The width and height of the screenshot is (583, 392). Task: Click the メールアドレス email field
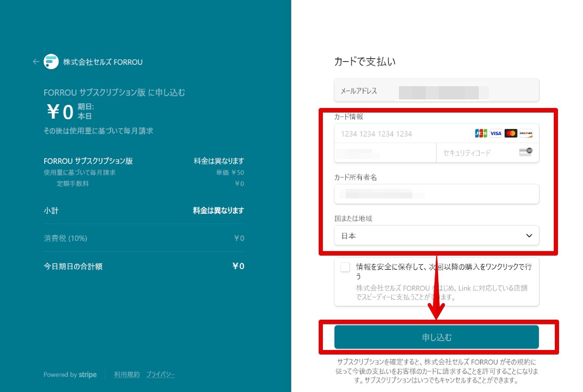(437, 90)
